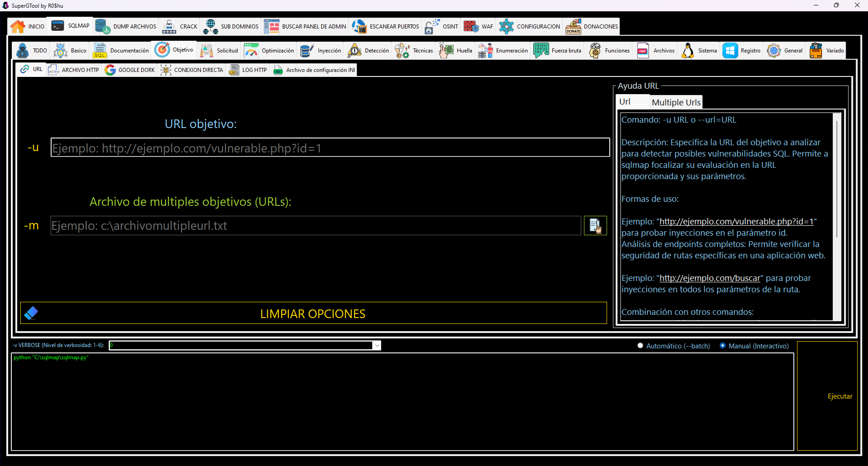Viewport: 868px width, 466px height.
Task: Switch to the URL sub-tab
Action: pyautogui.click(x=31, y=69)
